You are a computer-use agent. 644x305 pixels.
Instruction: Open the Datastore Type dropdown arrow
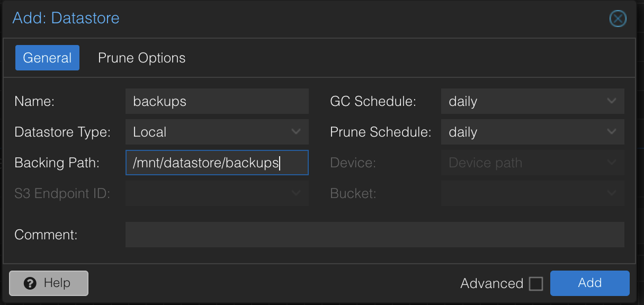(297, 132)
